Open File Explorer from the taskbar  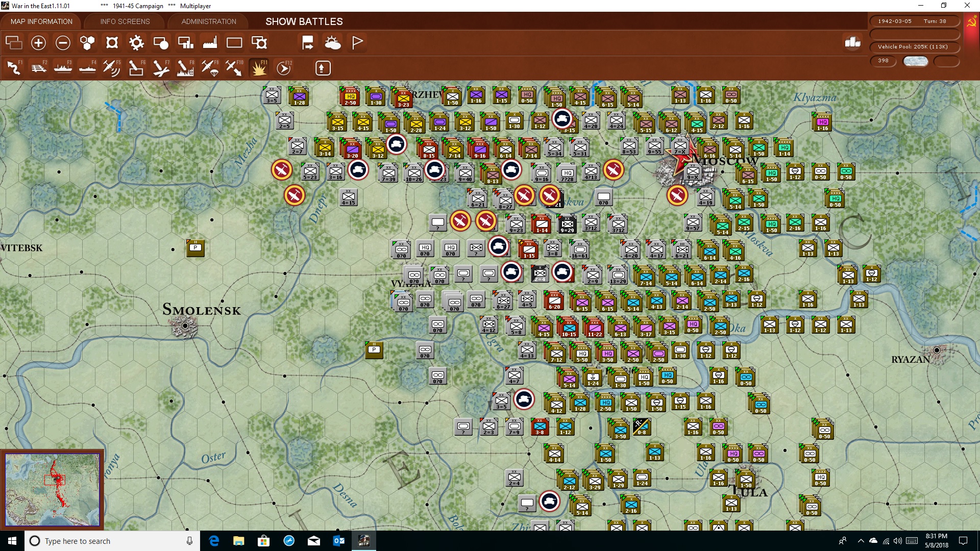point(238,541)
